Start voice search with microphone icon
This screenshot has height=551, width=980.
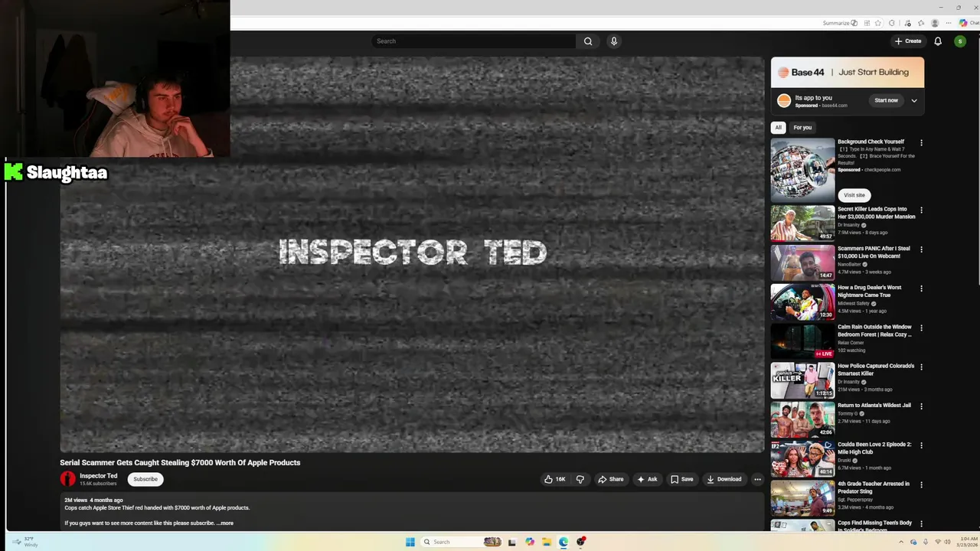(613, 41)
